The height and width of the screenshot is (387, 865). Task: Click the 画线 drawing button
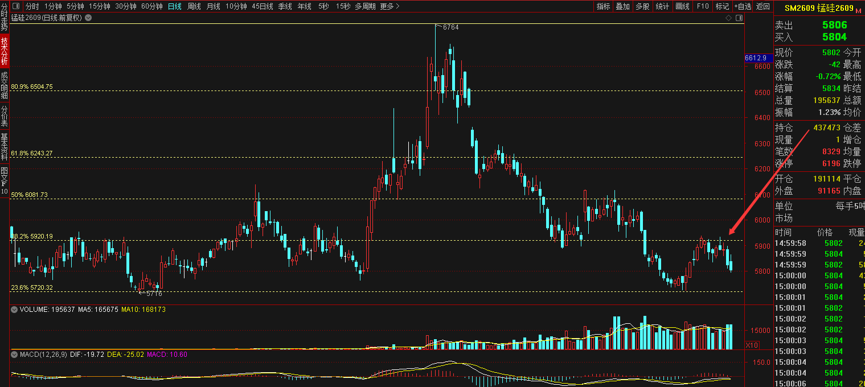pos(682,7)
